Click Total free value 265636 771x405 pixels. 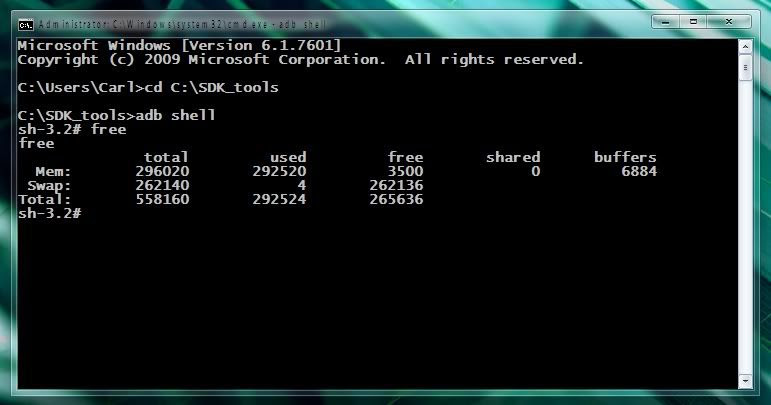tap(396, 200)
